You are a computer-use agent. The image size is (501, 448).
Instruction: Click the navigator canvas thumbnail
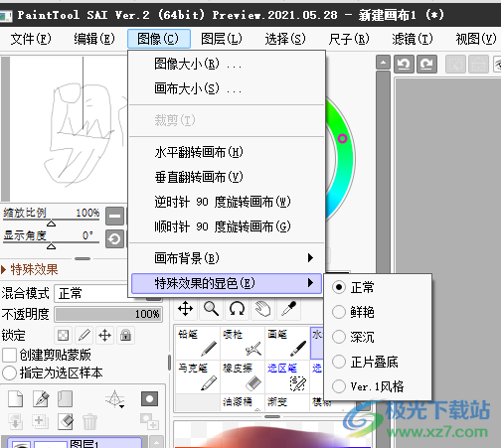coord(69,128)
